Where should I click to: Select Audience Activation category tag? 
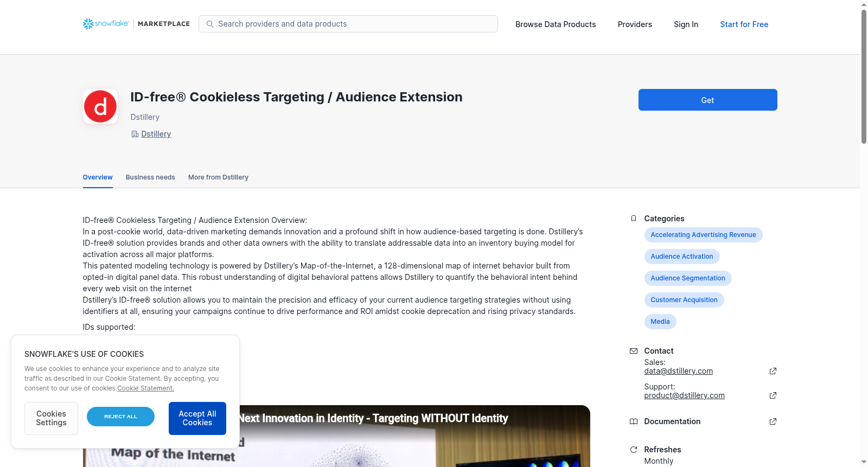click(682, 257)
